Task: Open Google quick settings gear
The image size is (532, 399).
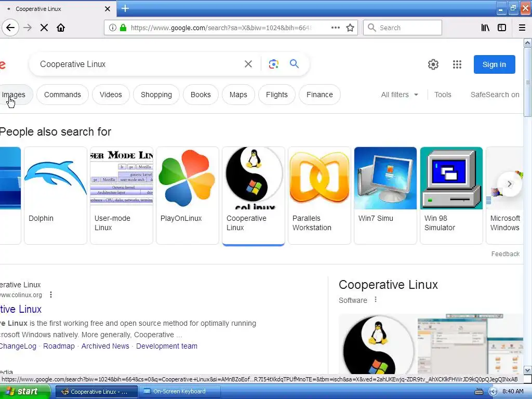Action: (x=433, y=64)
